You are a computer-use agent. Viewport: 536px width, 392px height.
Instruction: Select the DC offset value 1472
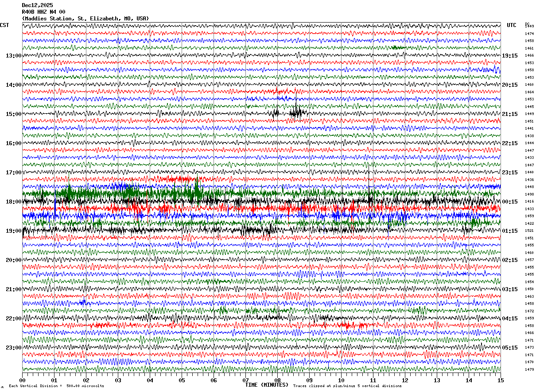pyautogui.click(x=529, y=311)
